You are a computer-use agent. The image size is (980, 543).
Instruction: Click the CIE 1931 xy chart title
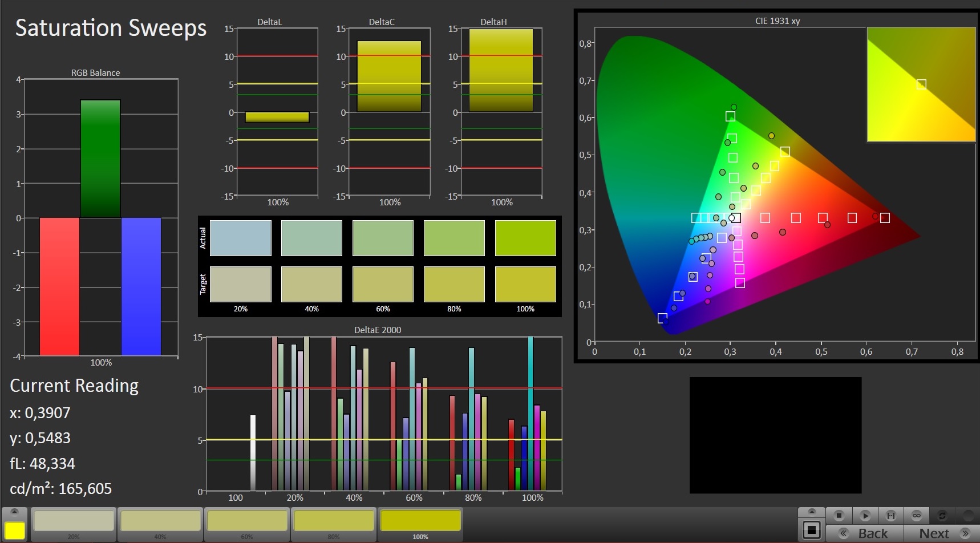click(x=777, y=21)
